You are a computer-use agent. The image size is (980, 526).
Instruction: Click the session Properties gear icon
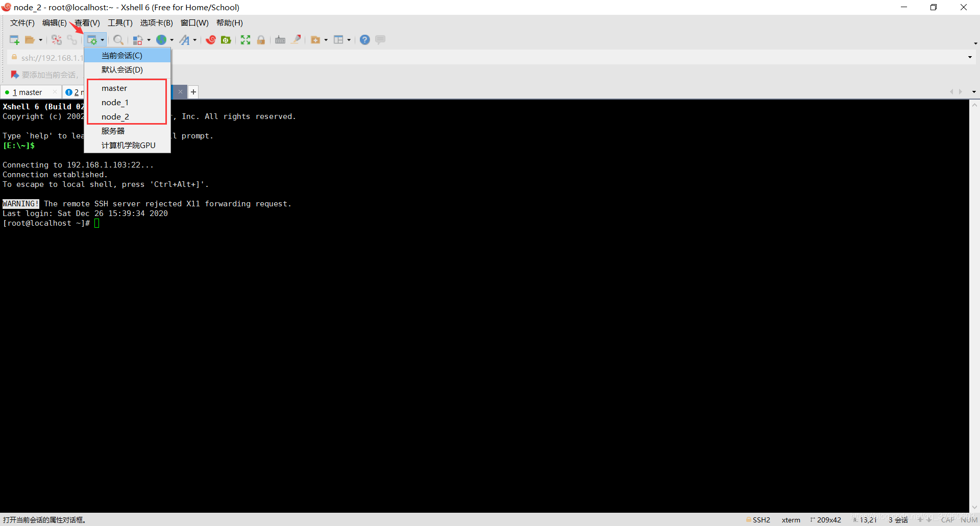point(92,40)
